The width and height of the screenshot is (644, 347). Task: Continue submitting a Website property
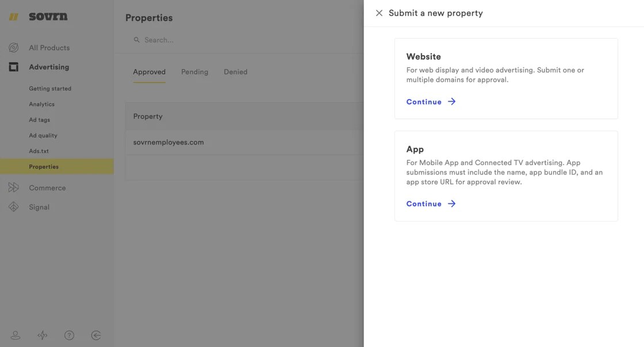(x=424, y=101)
